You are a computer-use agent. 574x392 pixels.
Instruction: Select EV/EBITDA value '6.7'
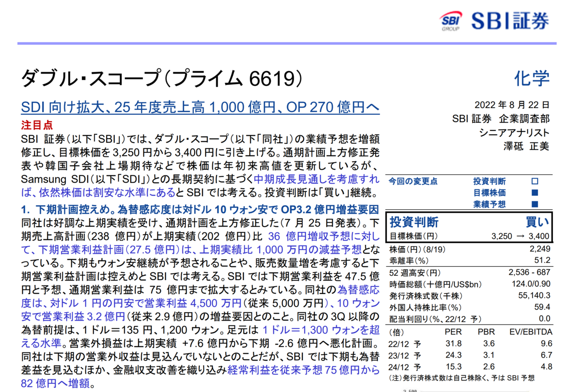tap(547, 355)
